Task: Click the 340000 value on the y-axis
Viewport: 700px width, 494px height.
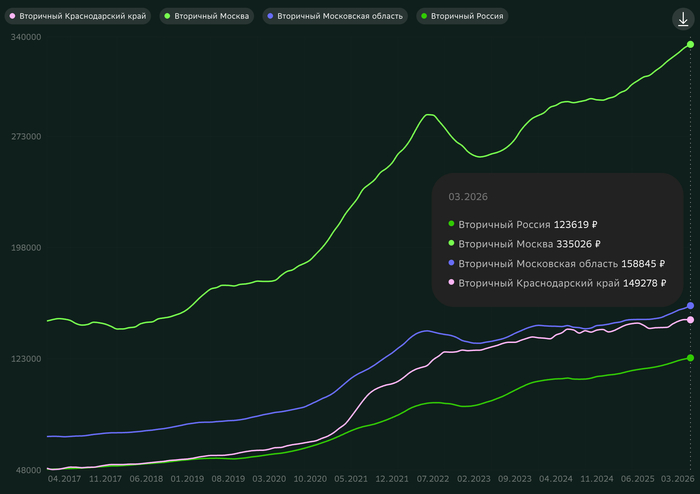Action: (x=25, y=37)
